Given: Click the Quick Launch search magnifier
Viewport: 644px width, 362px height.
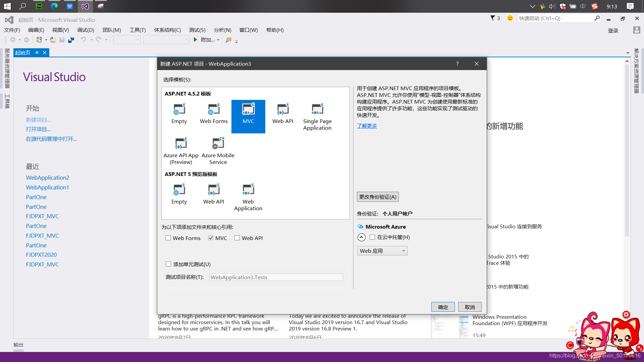Looking at the screenshot, I should click(597, 18).
